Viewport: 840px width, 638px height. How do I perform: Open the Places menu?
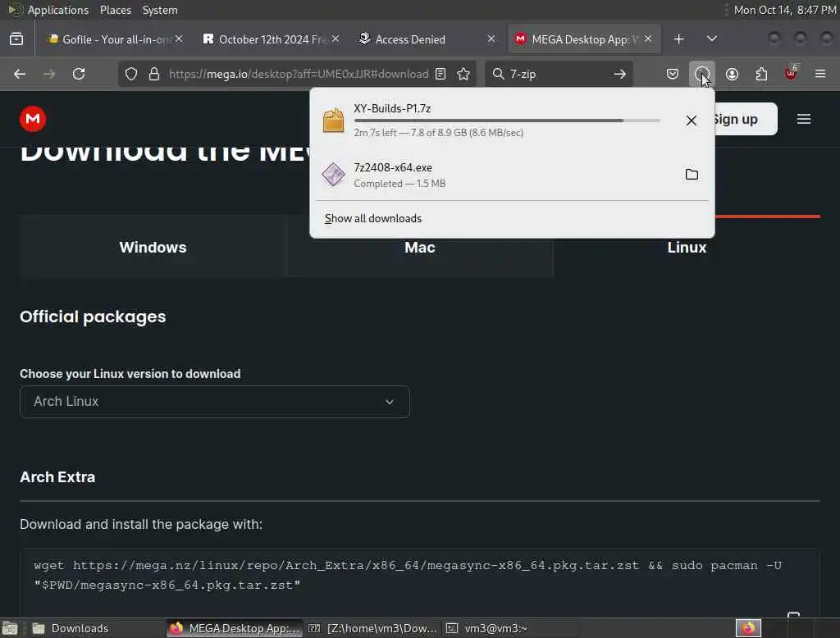[116, 10]
